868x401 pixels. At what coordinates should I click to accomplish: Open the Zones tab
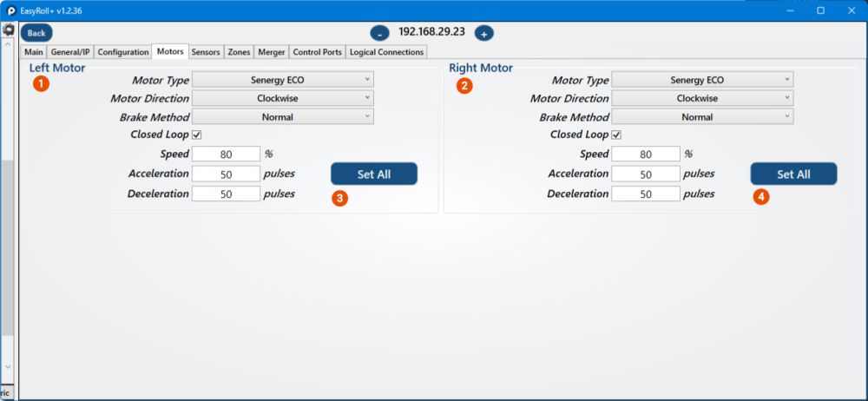click(x=240, y=52)
